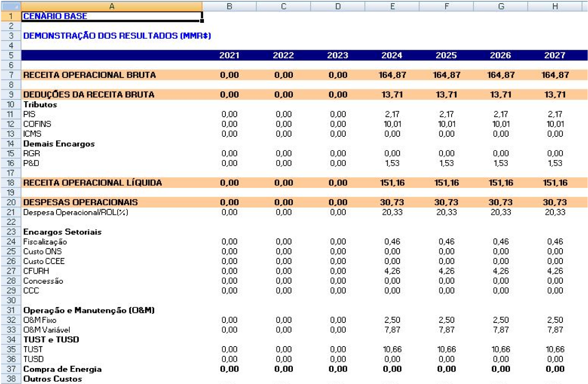The width and height of the screenshot is (588, 384).
Task: Click row 20 header number
Action: tap(10, 202)
